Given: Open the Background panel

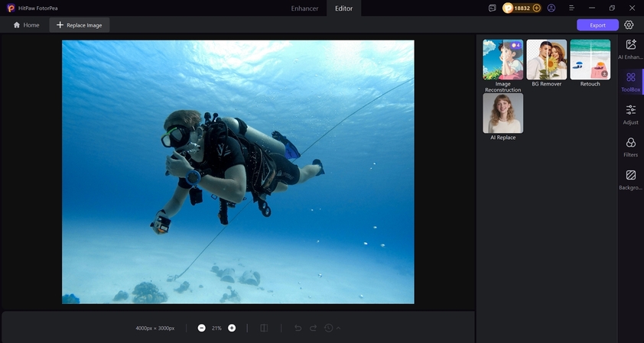Looking at the screenshot, I should pyautogui.click(x=630, y=180).
